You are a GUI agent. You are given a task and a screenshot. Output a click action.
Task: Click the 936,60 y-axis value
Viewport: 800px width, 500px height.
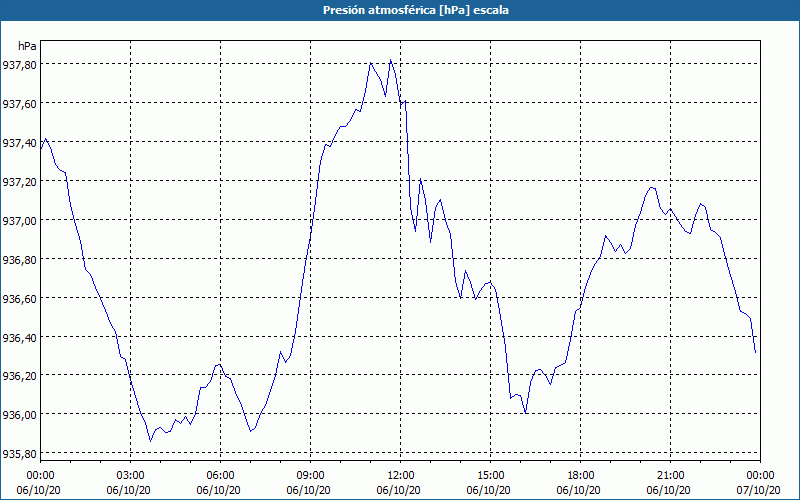click(19, 298)
